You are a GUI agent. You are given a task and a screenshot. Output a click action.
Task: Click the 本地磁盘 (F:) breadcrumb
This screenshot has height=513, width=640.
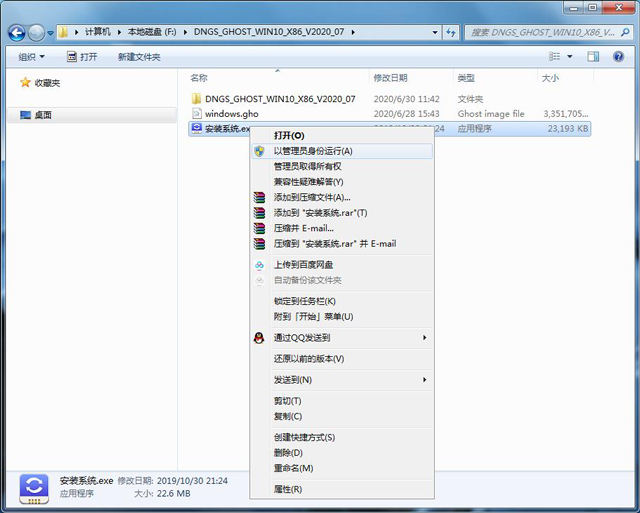(152, 32)
